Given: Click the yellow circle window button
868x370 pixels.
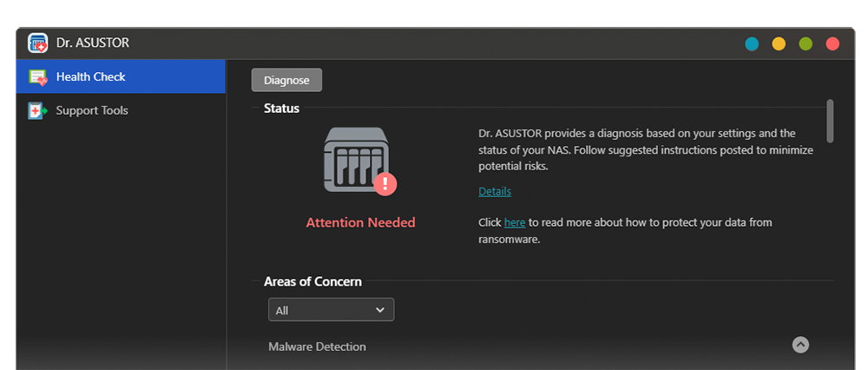Looking at the screenshot, I should pyautogui.click(x=779, y=43).
